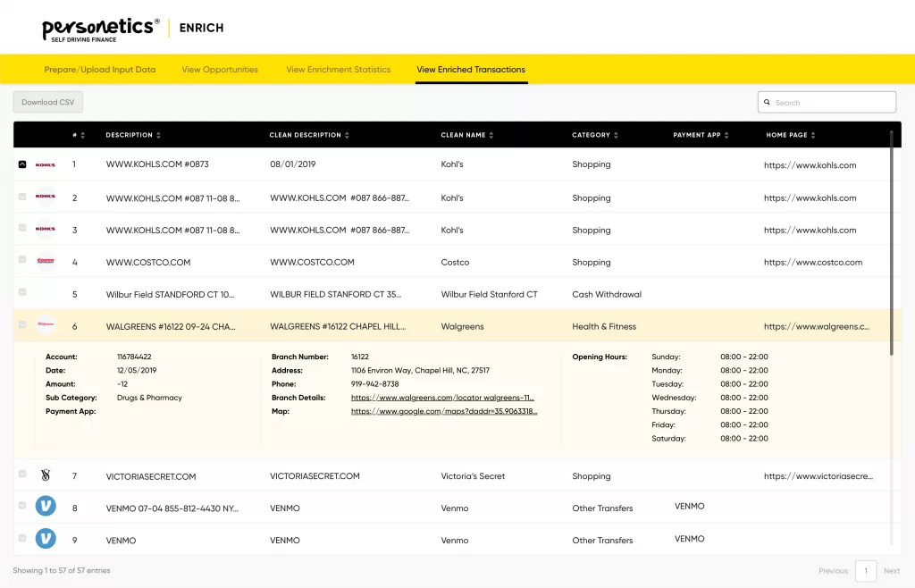Click address "1106 Environ Way, Chapel Hill"

(420, 371)
